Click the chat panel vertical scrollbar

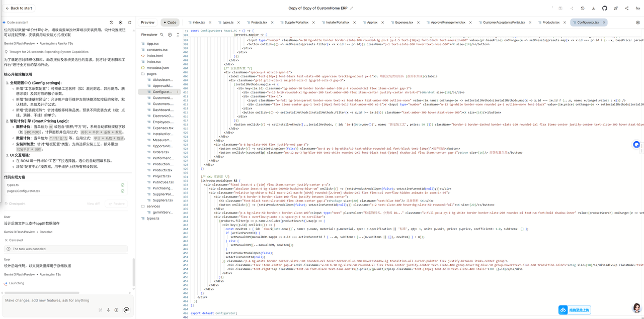coord(134,272)
